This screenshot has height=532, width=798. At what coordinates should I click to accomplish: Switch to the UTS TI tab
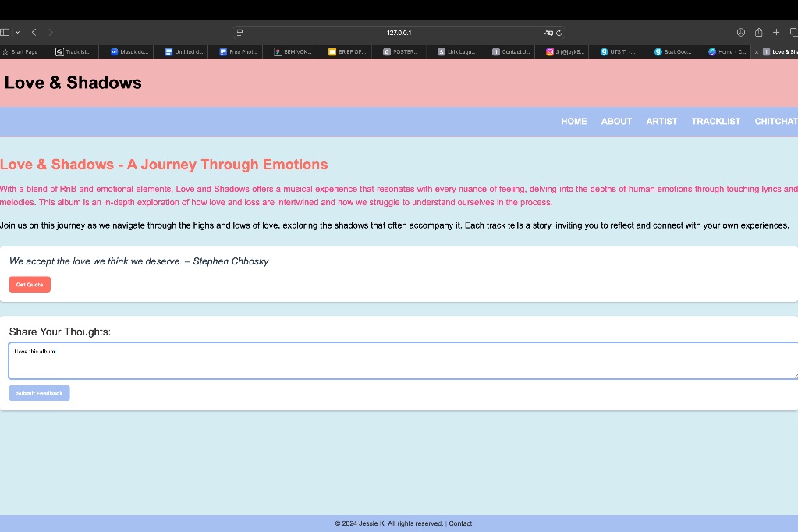616,51
